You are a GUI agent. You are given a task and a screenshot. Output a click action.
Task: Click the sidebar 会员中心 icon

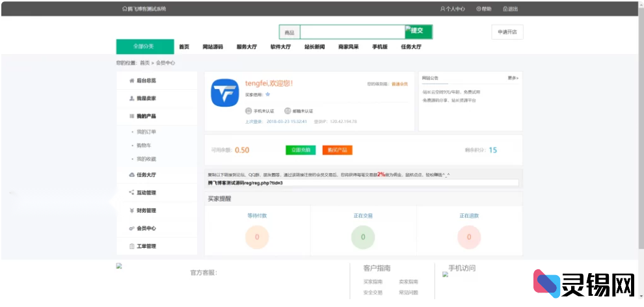tap(131, 228)
